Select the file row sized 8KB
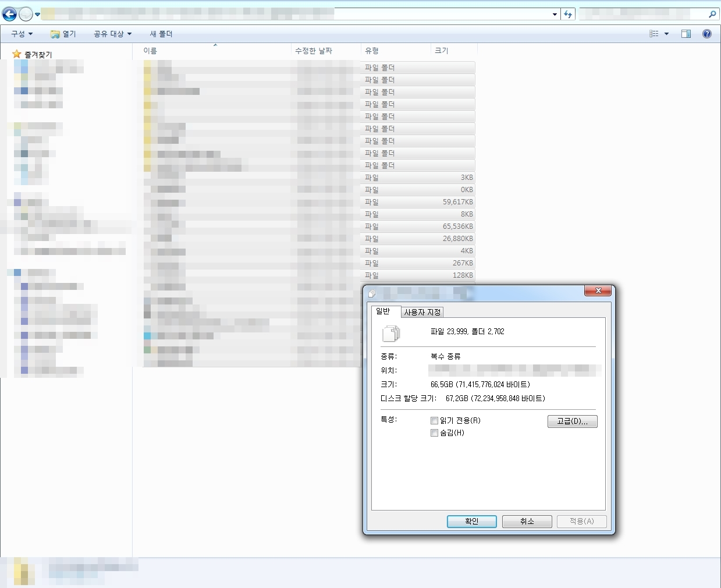721x588 pixels. tap(310, 214)
